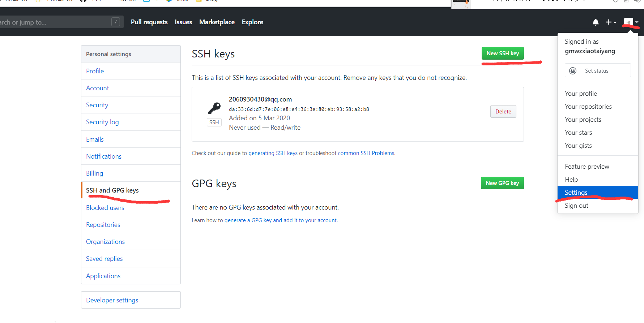Click the Added on 5 Mar 2020 text
The image size is (644, 323).
[259, 118]
